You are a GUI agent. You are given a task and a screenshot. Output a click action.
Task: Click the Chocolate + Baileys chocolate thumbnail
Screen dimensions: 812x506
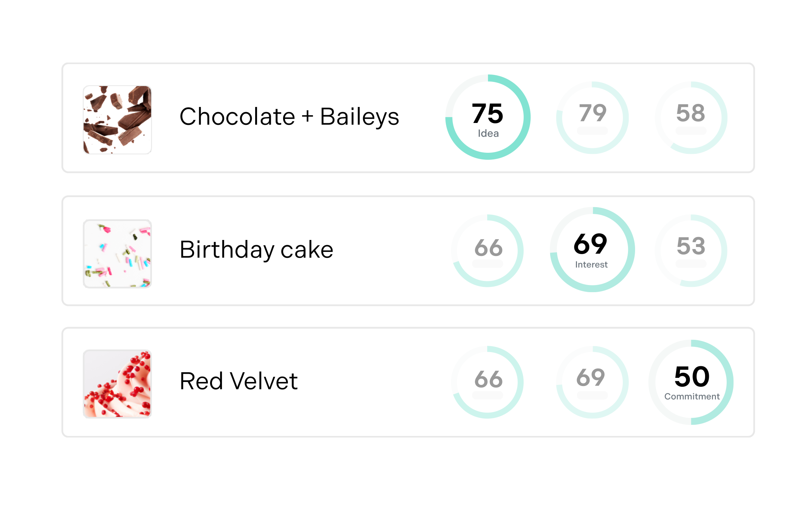(x=117, y=120)
